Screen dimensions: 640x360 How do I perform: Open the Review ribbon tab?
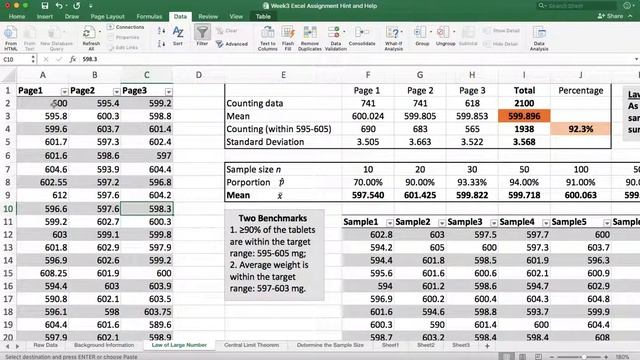(x=208, y=17)
